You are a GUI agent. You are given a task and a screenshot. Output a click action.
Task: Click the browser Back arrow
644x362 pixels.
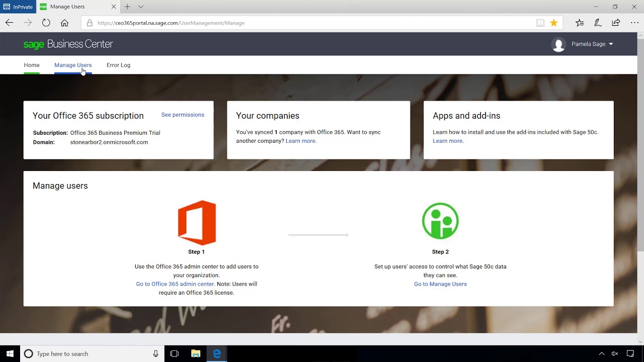pos(10,23)
